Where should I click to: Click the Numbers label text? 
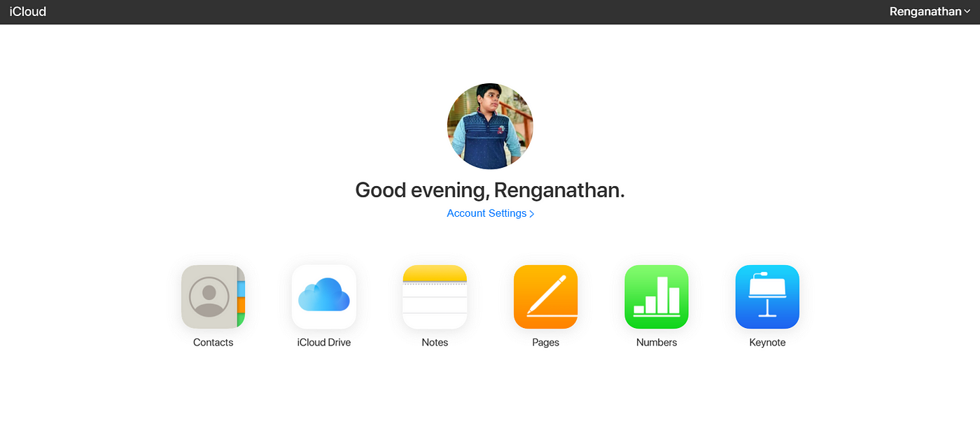(657, 343)
